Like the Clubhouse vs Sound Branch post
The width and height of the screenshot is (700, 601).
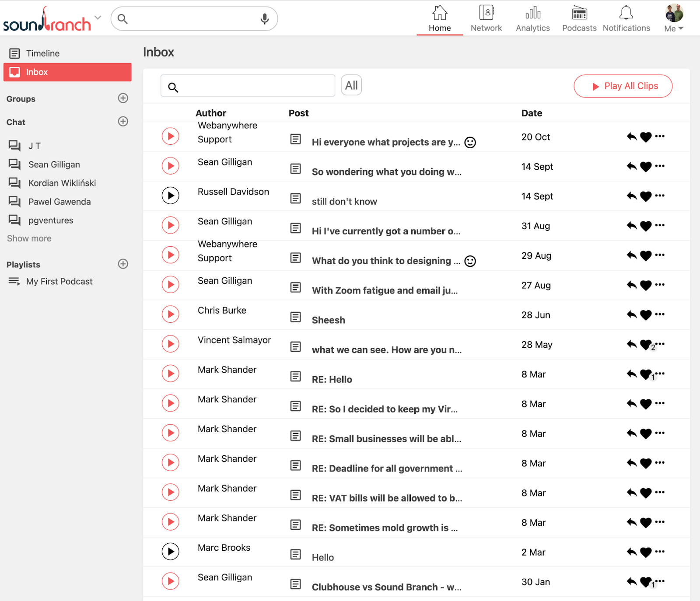point(646,582)
